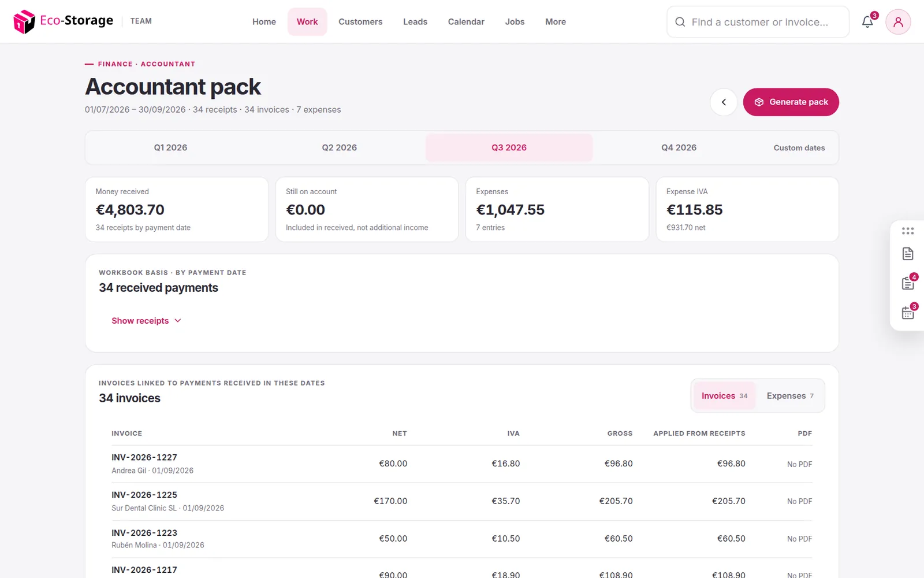This screenshot has width=924, height=578.
Task: Click No PDF for INV-2026-1223
Action: click(799, 539)
